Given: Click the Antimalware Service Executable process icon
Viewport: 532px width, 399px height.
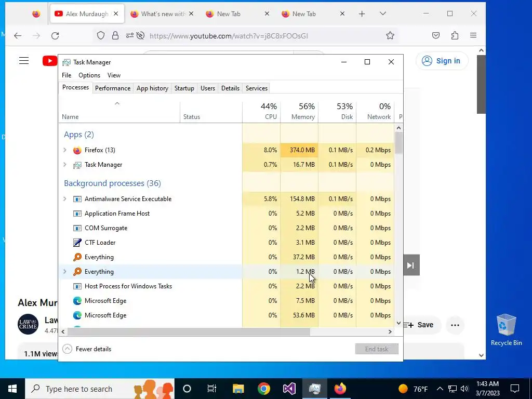Looking at the screenshot, I should point(77,199).
